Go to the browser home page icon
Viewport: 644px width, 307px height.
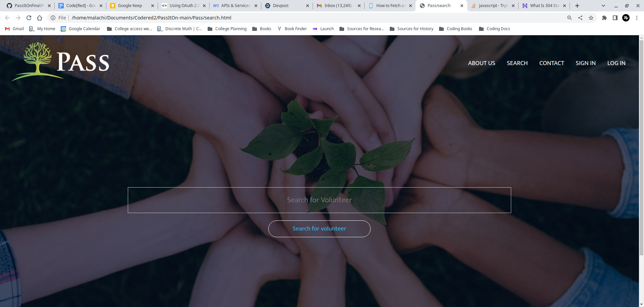click(40, 18)
